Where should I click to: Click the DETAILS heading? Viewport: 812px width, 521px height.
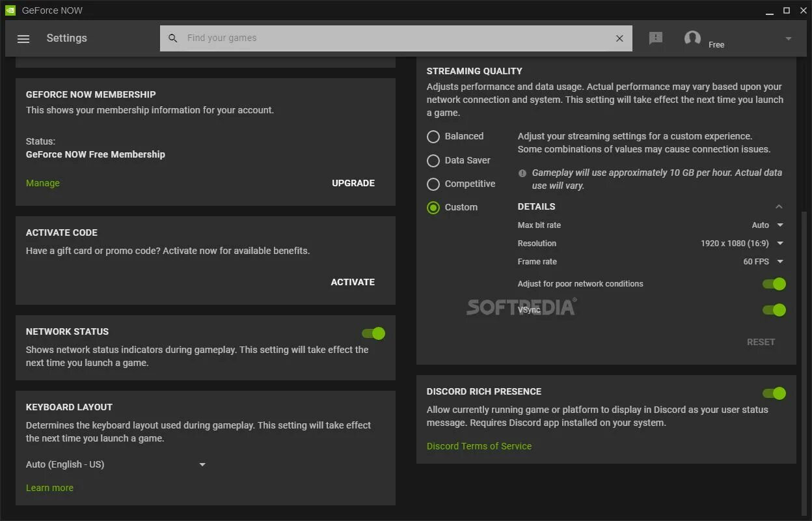point(536,206)
